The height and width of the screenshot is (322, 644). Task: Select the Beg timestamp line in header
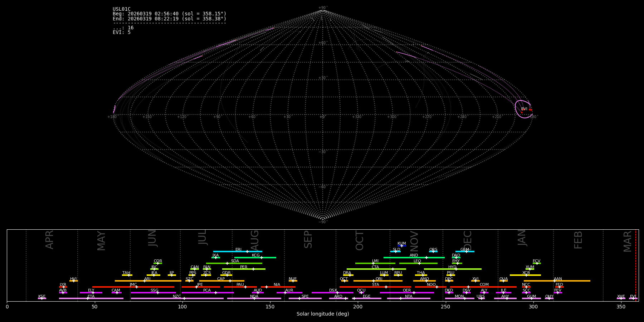(170, 14)
